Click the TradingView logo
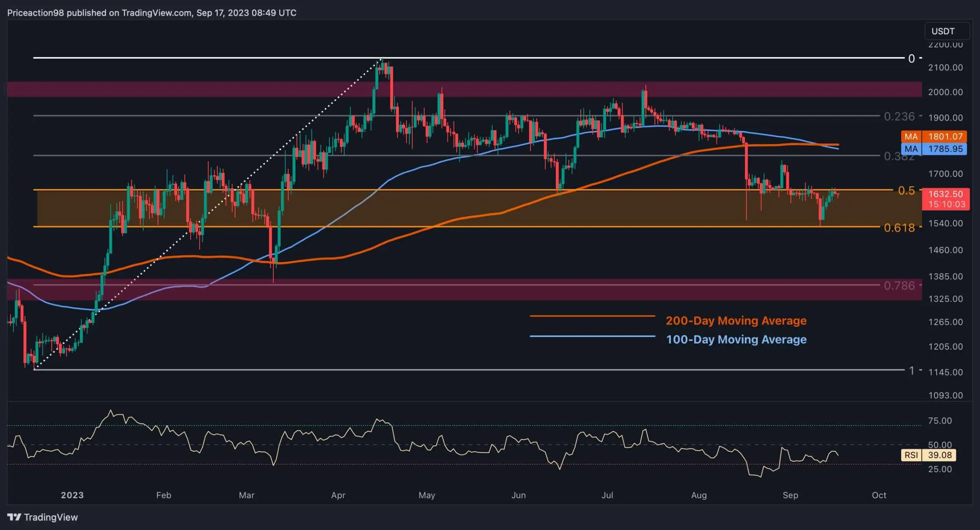 coord(42,517)
